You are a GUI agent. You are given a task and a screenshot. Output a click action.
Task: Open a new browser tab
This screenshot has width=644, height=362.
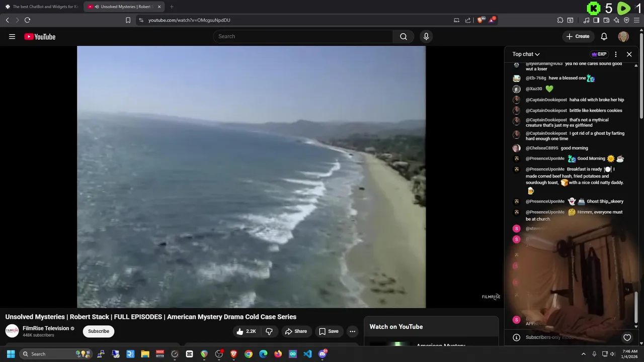click(172, 7)
